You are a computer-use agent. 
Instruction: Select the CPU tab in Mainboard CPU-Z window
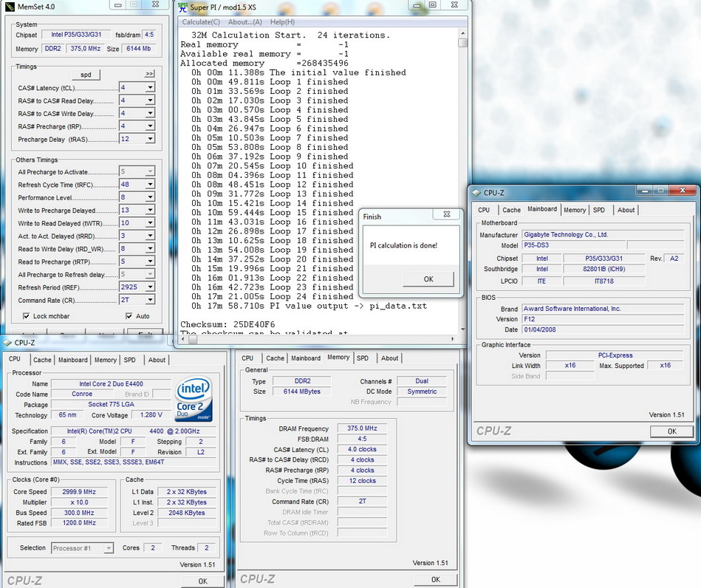[x=484, y=211]
